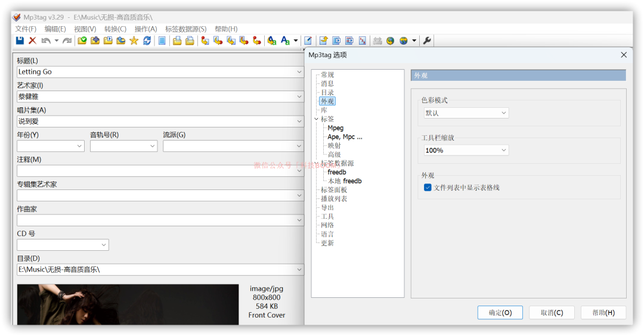
Task: Open the 帮助(H) menu in menu bar
Action: [226, 29]
